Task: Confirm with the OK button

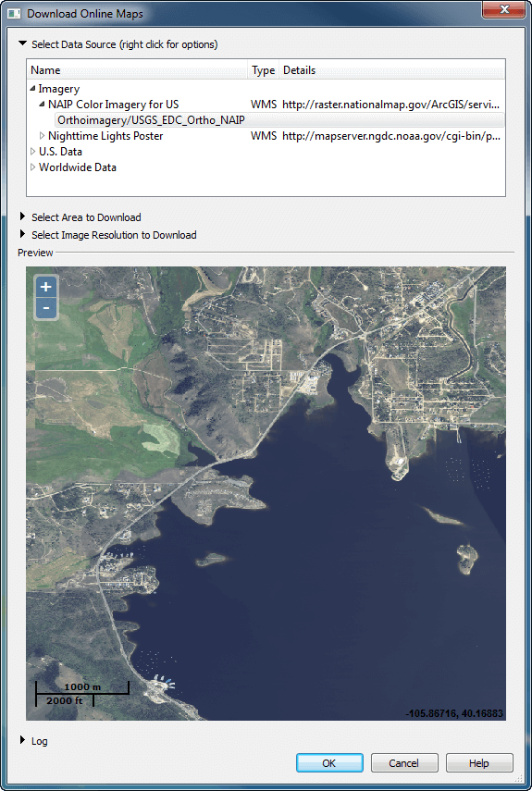Action: click(329, 762)
